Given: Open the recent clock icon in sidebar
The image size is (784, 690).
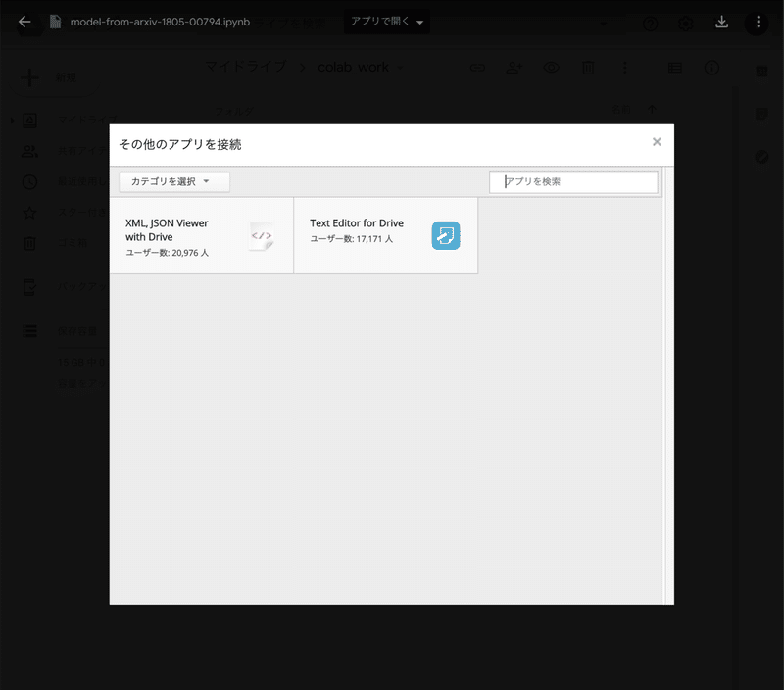Looking at the screenshot, I should (30, 182).
